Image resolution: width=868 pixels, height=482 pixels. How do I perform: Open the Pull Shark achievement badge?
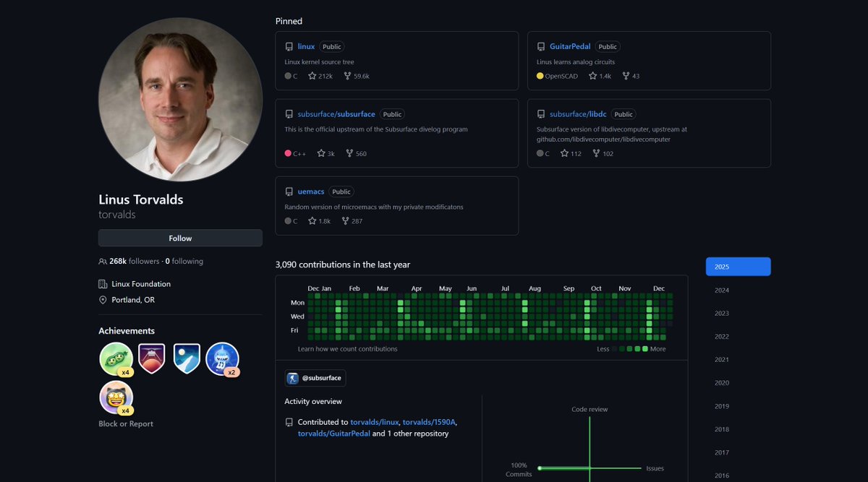pyautogui.click(x=222, y=359)
